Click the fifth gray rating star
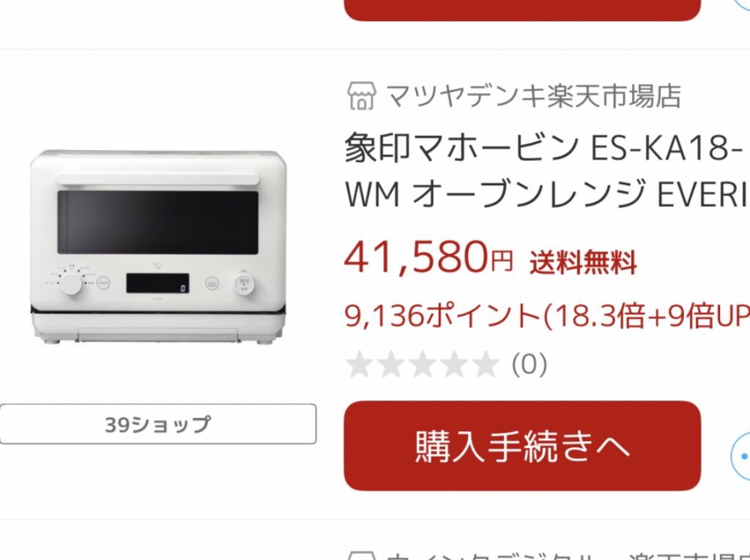Viewport: 750px width, 560px height. (486, 365)
